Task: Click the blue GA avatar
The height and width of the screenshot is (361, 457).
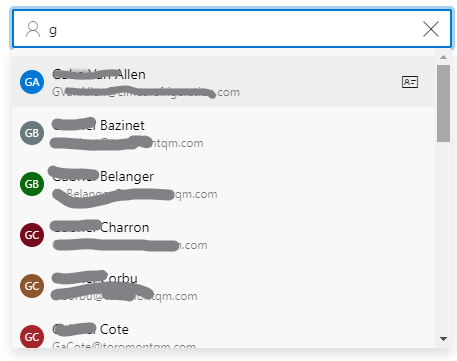Action: pyautogui.click(x=32, y=82)
